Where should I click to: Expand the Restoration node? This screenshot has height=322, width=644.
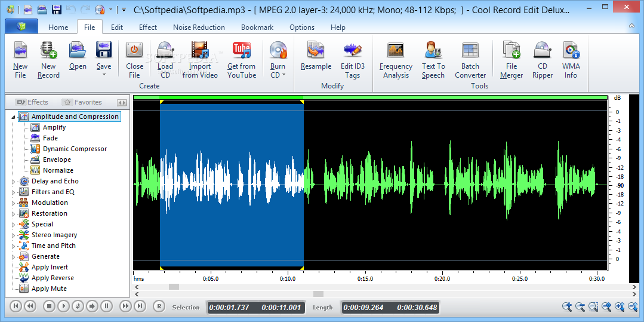coord(13,213)
